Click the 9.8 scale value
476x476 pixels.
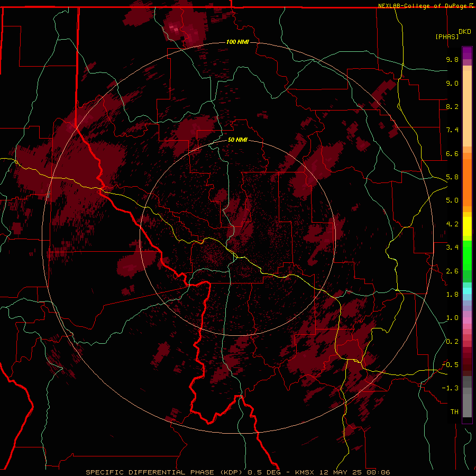pyautogui.click(x=452, y=59)
